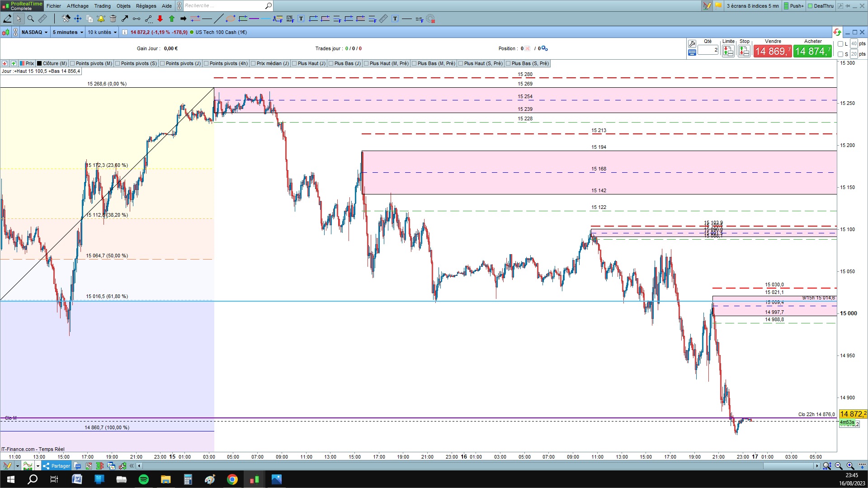Click the Vendre 14 869,7 button
The height and width of the screenshot is (488, 868).
773,51
